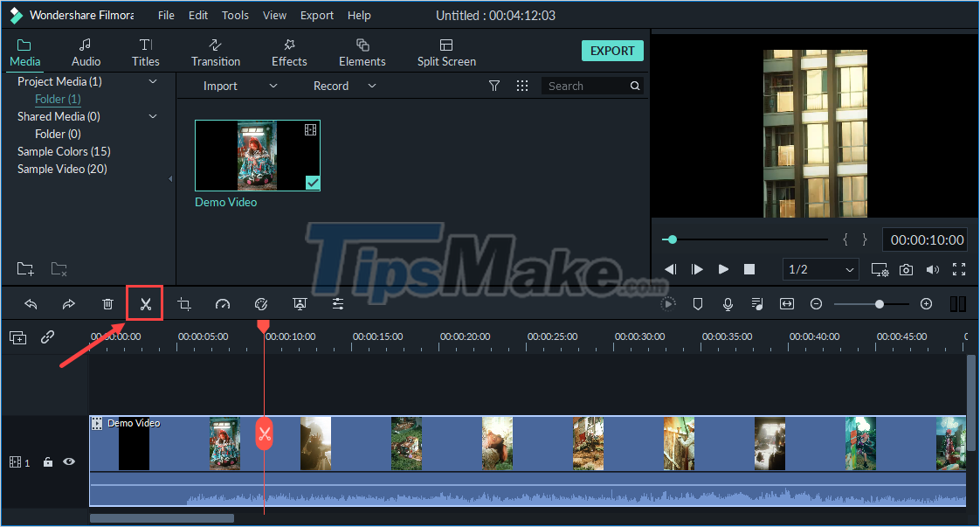Open Folder (1) under Project Media
The image size is (980, 527).
point(57,99)
